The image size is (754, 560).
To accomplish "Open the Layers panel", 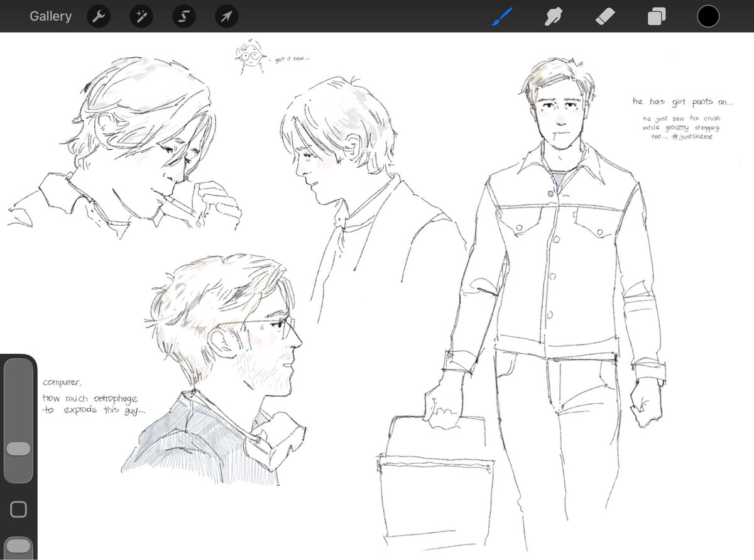I will coord(656,16).
